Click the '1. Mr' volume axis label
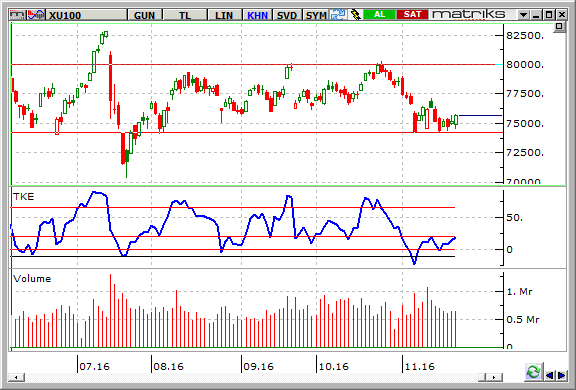 tap(519, 292)
